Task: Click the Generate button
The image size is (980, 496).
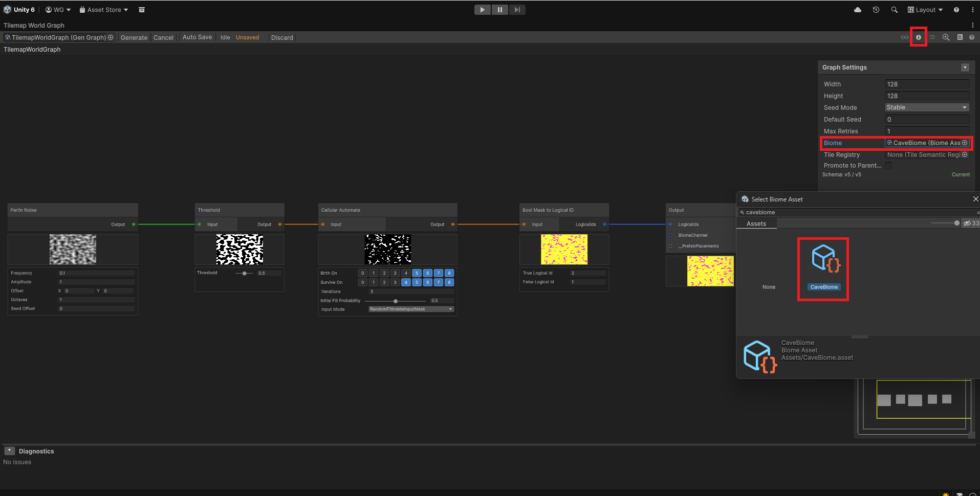Action: click(134, 37)
